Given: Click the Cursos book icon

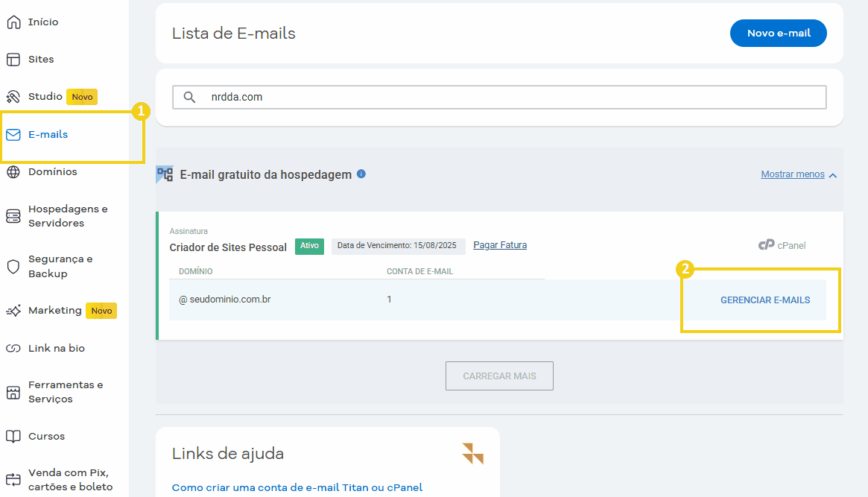Looking at the screenshot, I should [x=13, y=436].
